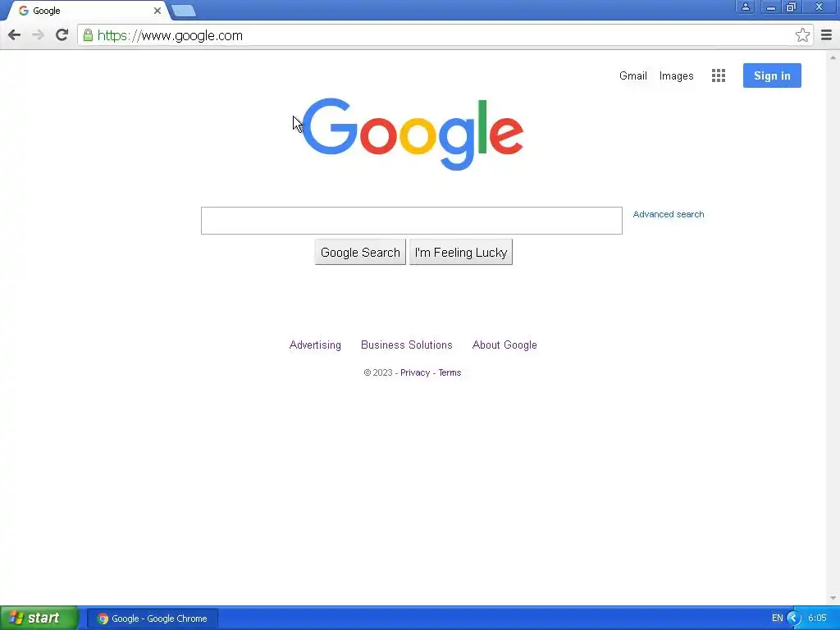The height and width of the screenshot is (630, 840).
Task: Click the I'm Feeling Lucky button
Action: (x=461, y=253)
